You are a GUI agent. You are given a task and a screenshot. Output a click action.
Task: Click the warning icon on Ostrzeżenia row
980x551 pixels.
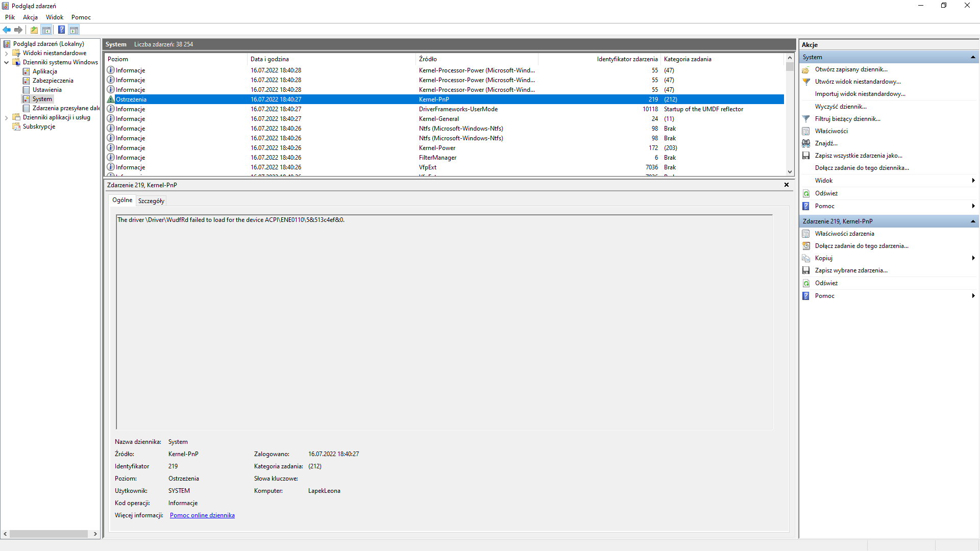point(111,99)
